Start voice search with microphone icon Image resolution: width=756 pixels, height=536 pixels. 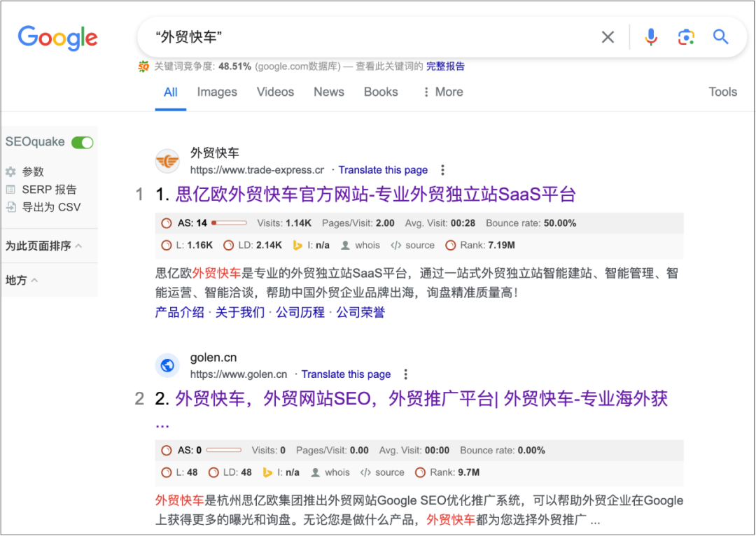[x=651, y=37]
